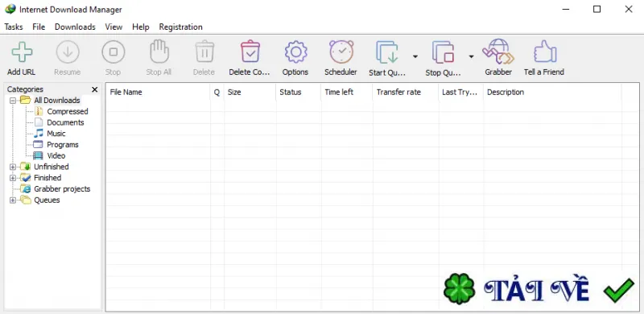Screen dimensions: 644x314
Task: Sort by Status column header
Action: click(299, 92)
